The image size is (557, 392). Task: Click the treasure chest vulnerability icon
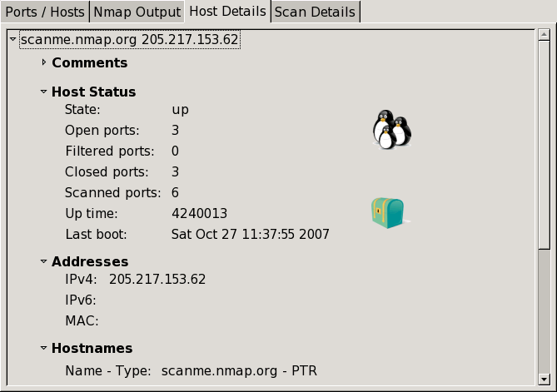pos(387,213)
